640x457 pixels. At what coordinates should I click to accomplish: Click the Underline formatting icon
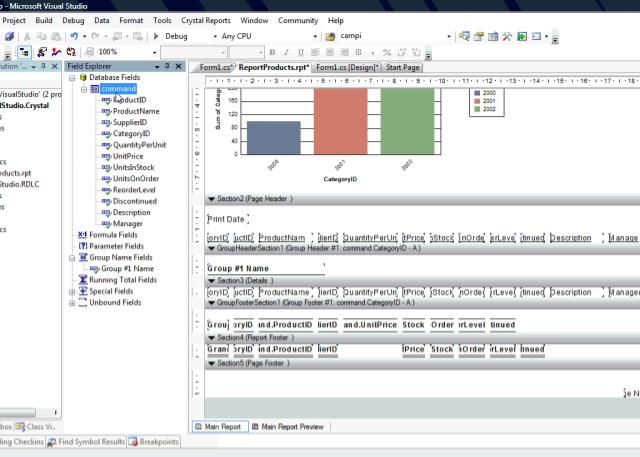click(x=301, y=52)
